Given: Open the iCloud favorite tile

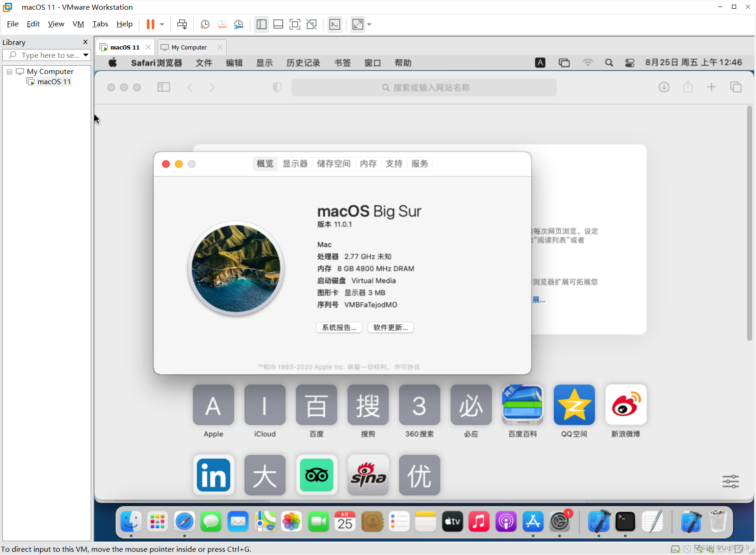Looking at the screenshot, I should tap(265, 405).
